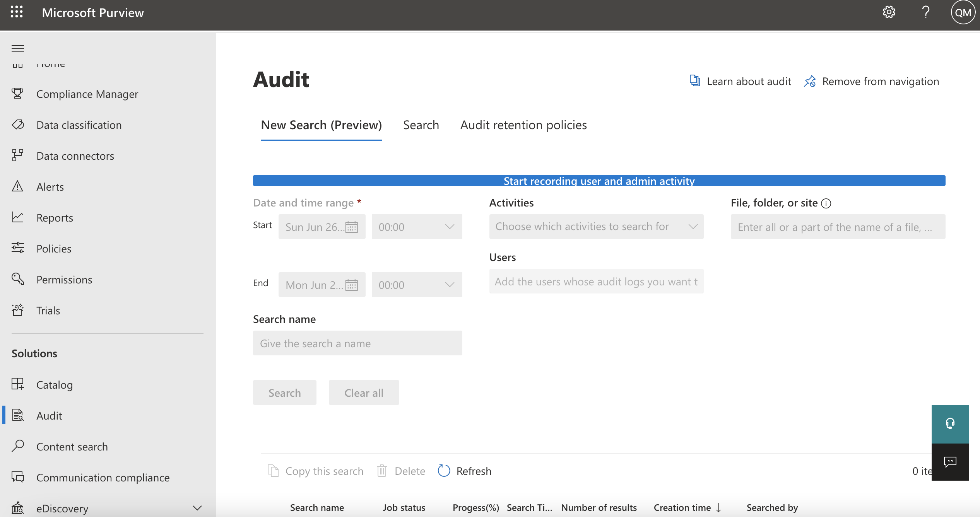Expand the start time hour dropdown
Image resolution: width=980 pixels, height=517 pixels.
point(450,227)
